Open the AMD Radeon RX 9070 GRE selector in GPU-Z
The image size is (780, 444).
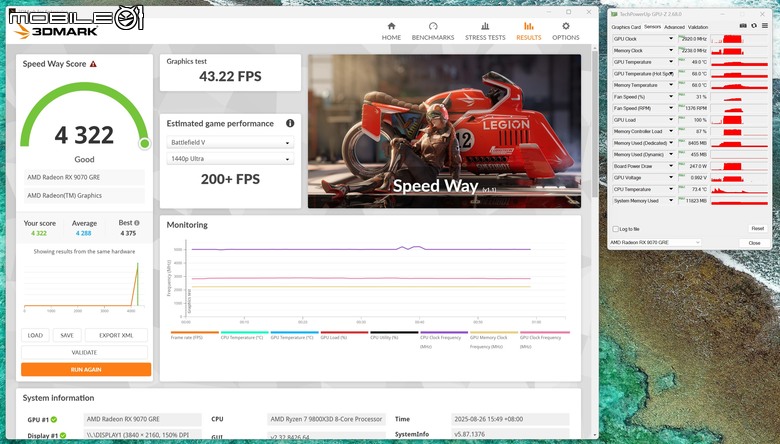[655, 243]
